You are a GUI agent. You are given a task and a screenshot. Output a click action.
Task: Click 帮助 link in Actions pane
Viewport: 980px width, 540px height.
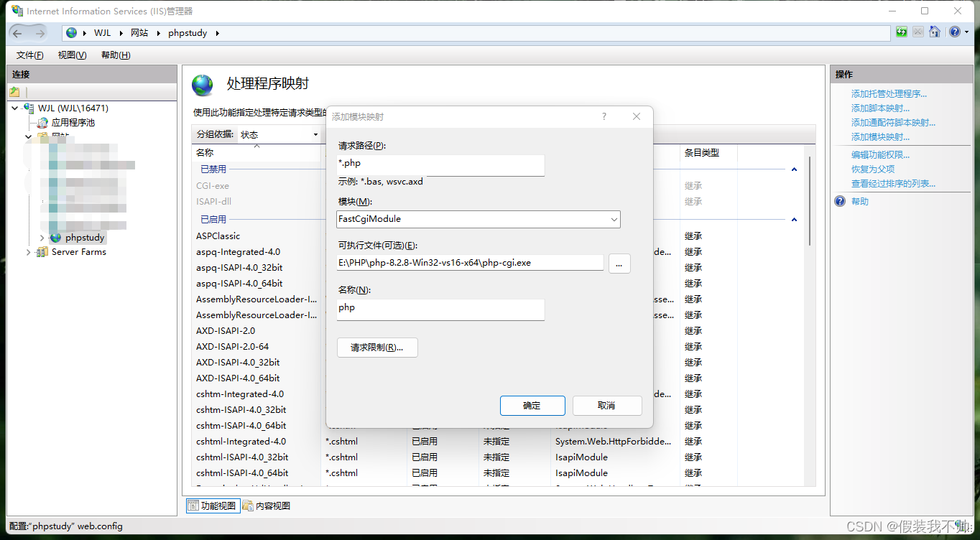pos(860,202)
